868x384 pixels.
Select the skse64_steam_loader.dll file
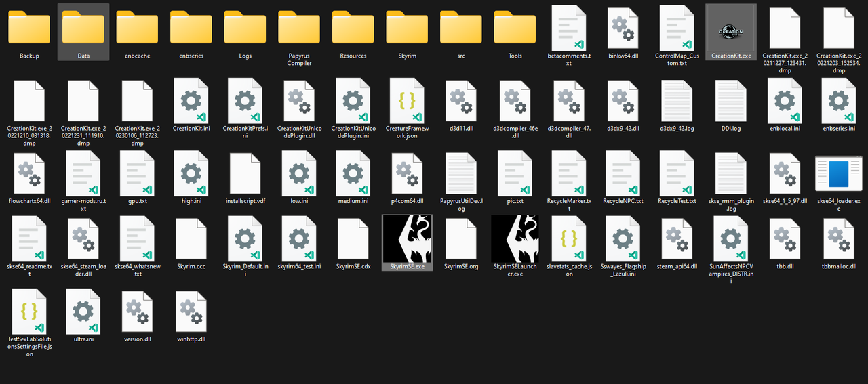click(83, 238)
